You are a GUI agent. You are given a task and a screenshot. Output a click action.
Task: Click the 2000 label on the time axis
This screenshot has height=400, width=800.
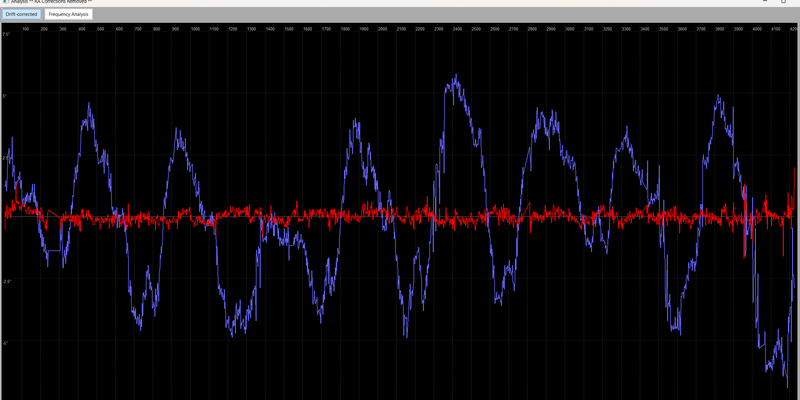pyautogui.click(x=382, y=29)
